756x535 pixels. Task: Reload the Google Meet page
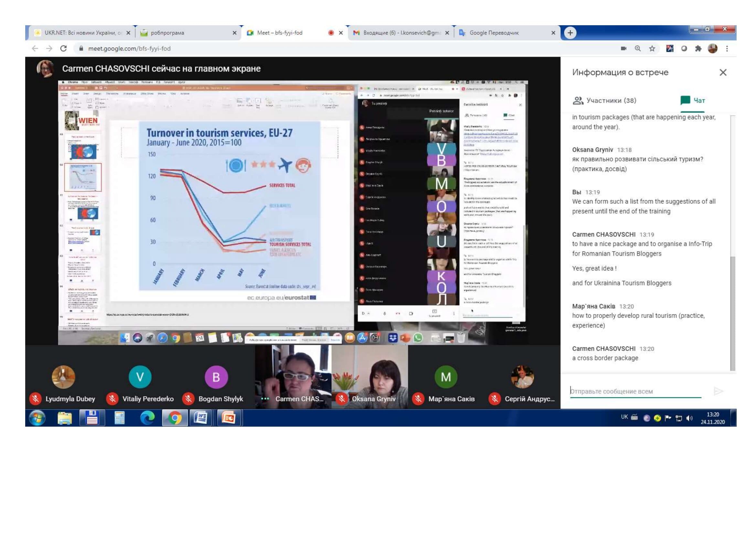[x=64, y=49]
